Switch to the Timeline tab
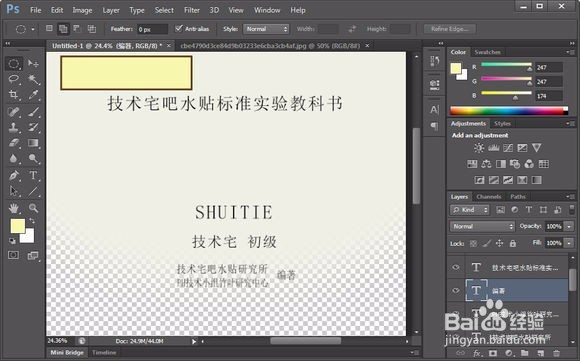This screenshot has height=361, width=580. click(x=104, y=352)
